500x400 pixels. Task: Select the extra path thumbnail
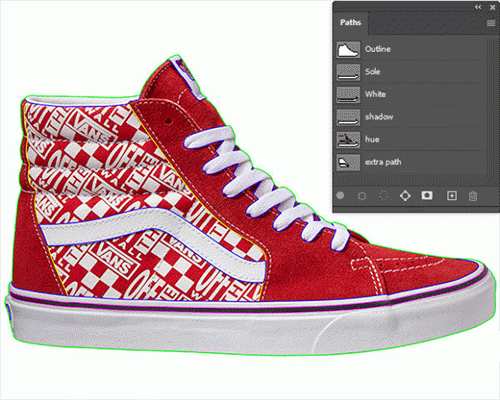coord(348,162)
